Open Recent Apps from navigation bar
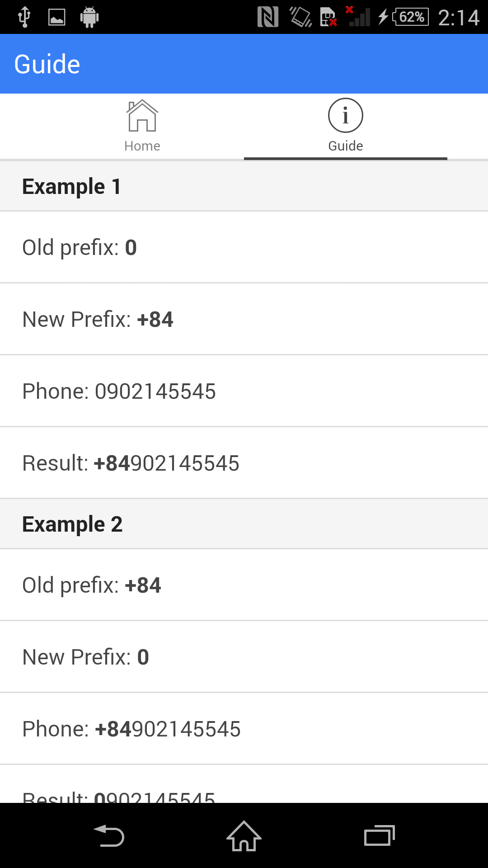This screenshot has height=868, width=488. tap(378, 836)
